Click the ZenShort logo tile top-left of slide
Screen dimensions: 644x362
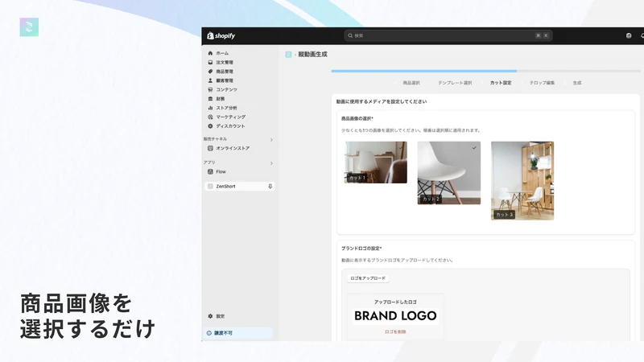pos(29,27)
